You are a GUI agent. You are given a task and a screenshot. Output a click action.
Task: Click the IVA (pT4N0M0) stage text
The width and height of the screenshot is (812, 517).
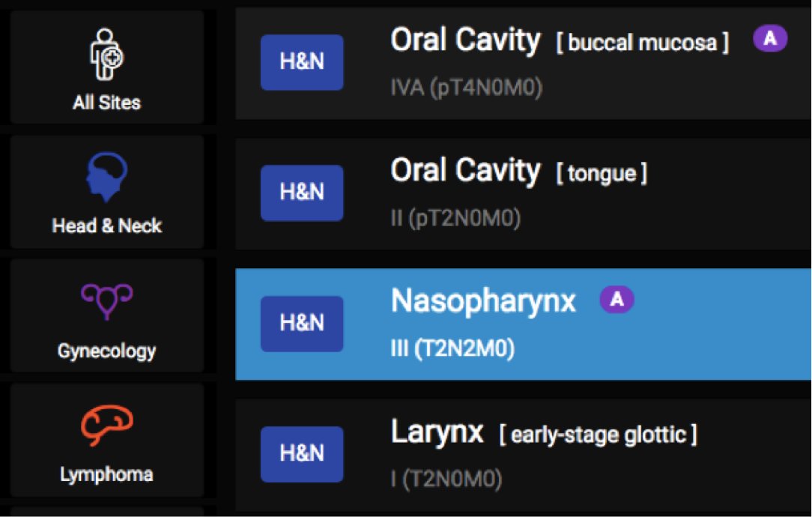tap(466, 88)
